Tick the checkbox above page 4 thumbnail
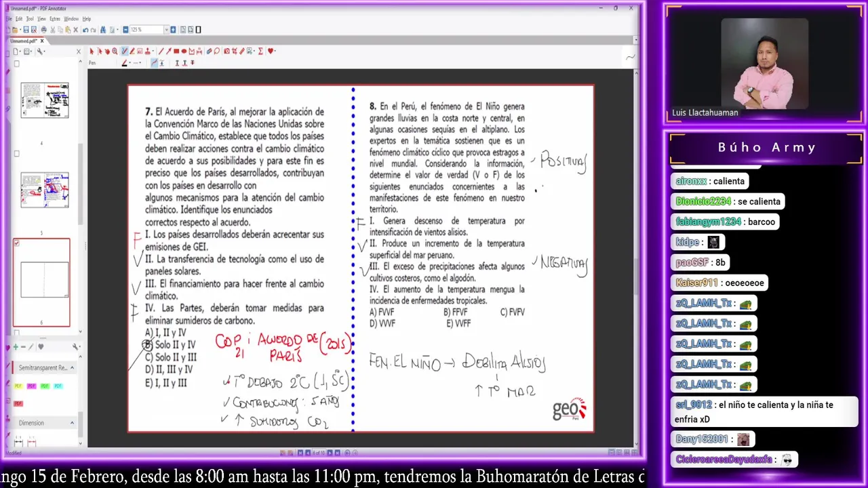This screenshot has width=868, height=488. point(17,64)
